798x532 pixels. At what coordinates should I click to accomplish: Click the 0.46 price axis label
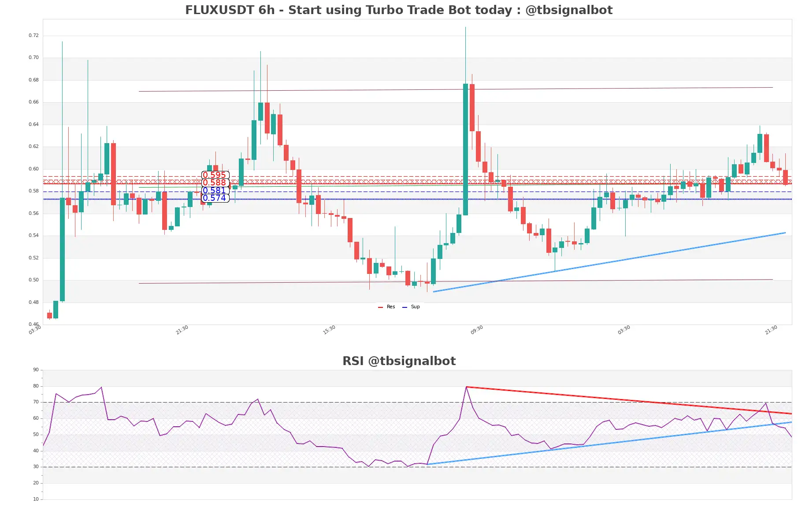[x=33, y=325]
